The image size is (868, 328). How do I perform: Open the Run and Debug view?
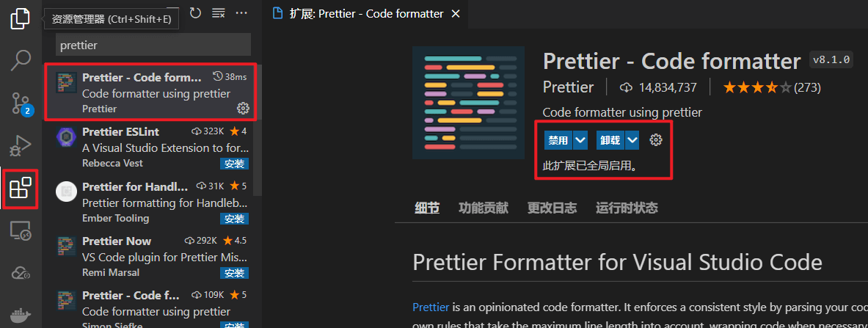(x=21, y=145)
